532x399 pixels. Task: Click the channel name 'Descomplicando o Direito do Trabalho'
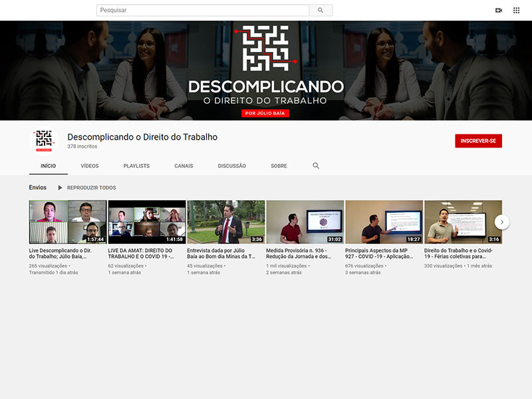click(142, 137)
